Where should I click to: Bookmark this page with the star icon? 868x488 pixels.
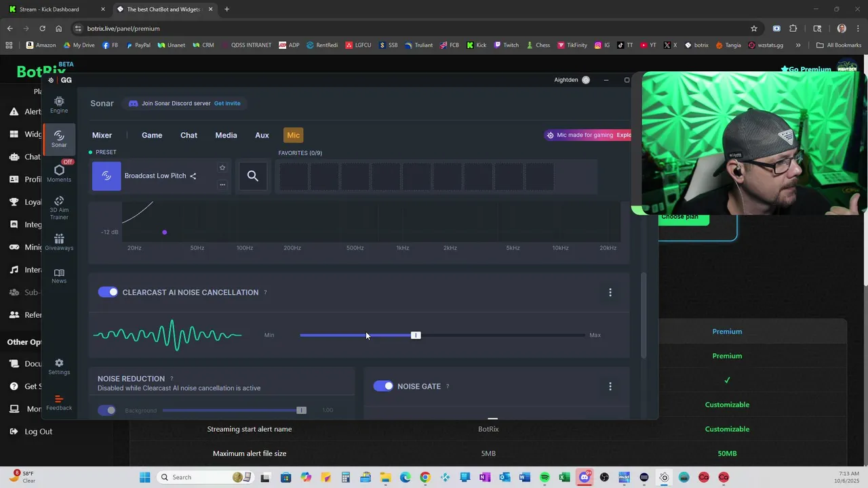[754, 28]
